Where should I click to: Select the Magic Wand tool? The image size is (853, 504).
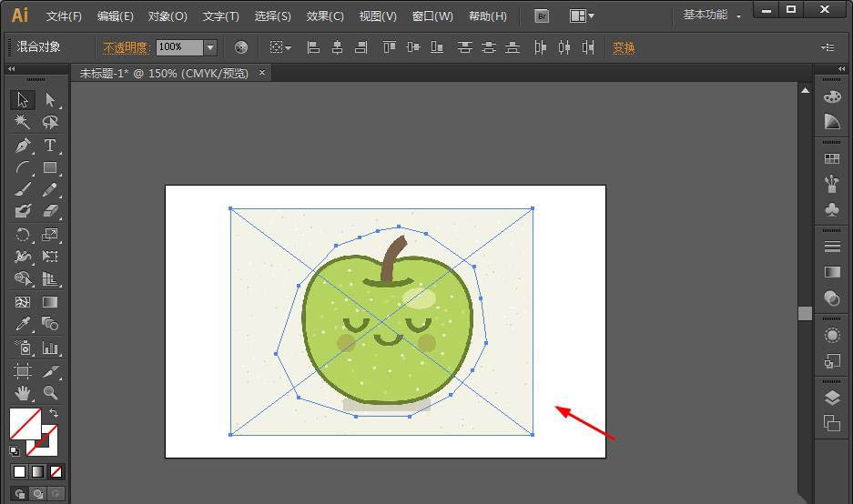(23, 122)
